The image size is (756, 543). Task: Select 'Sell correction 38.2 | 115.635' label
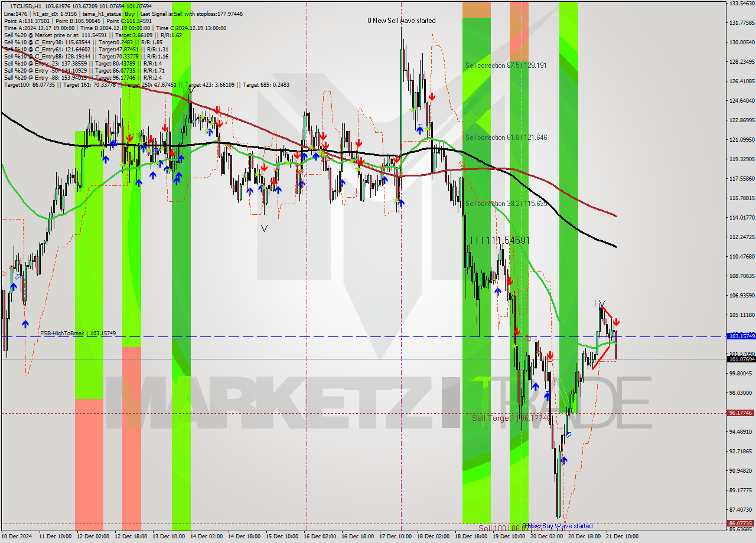[x=506, y=204]
